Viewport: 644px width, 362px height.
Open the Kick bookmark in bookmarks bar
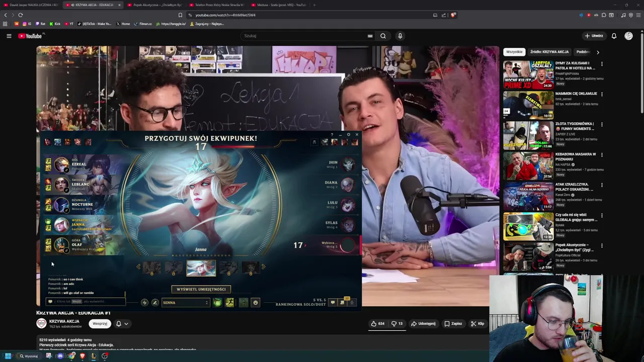click(55, 24)
